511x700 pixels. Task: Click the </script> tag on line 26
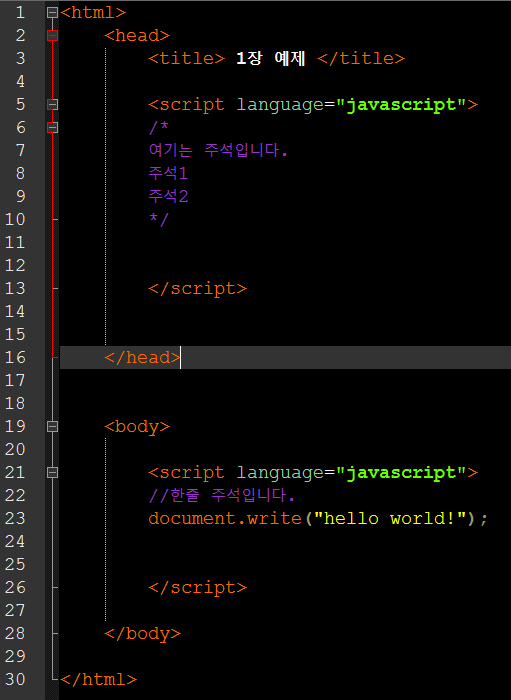click(x=197, y=588)
